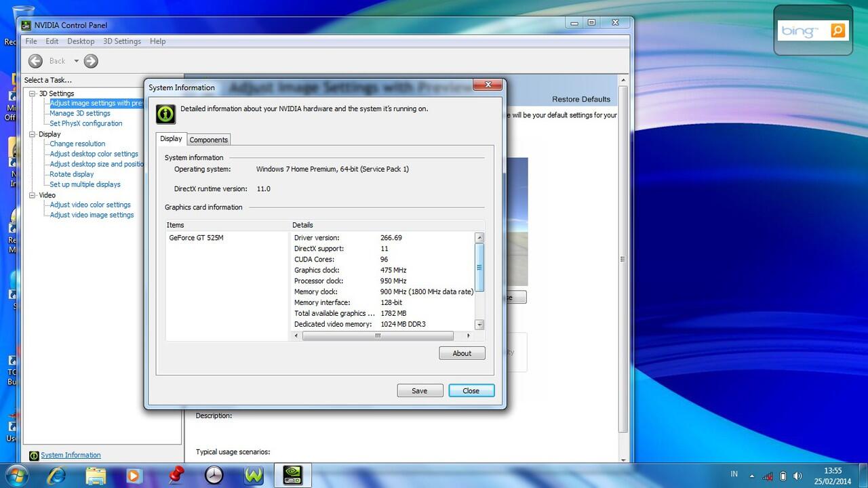This screenshot has height=488, width=868.
Task: Click the System Information link icon at bottom left
Action: [34, 455]
